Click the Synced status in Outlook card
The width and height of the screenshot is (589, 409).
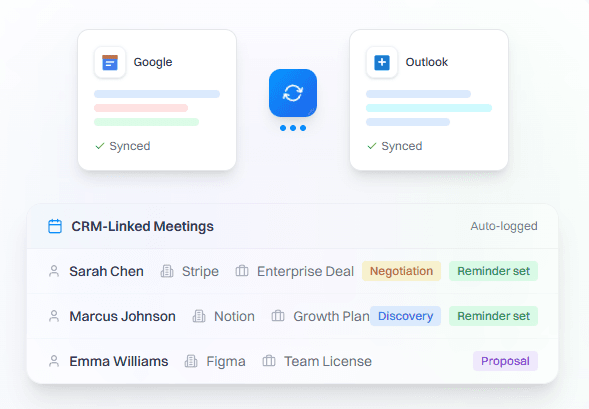pos(402,146)
